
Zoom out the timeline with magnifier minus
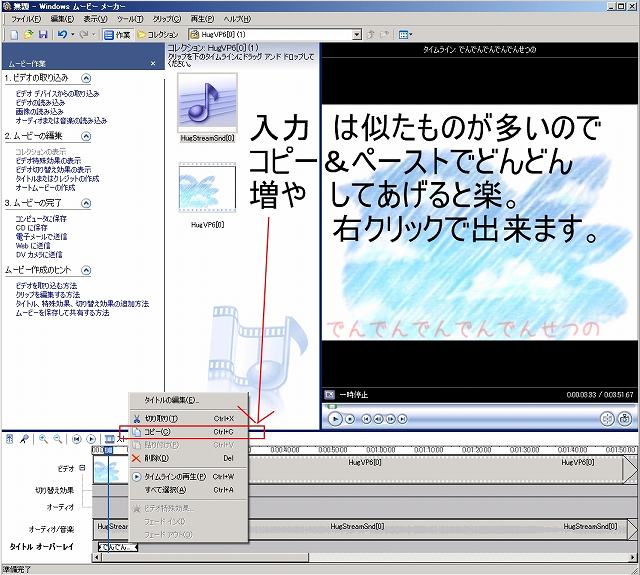coord(58,439)
